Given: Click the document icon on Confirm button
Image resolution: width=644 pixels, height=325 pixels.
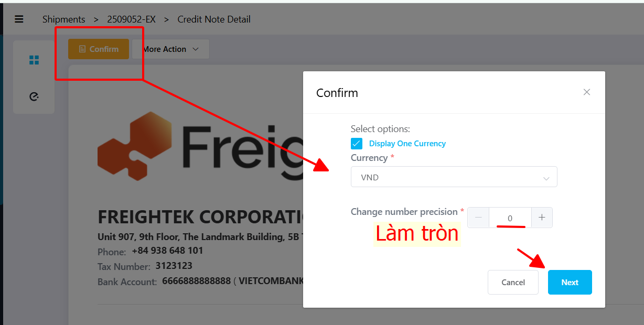Looking at the screenshot, I should [82, 49].
